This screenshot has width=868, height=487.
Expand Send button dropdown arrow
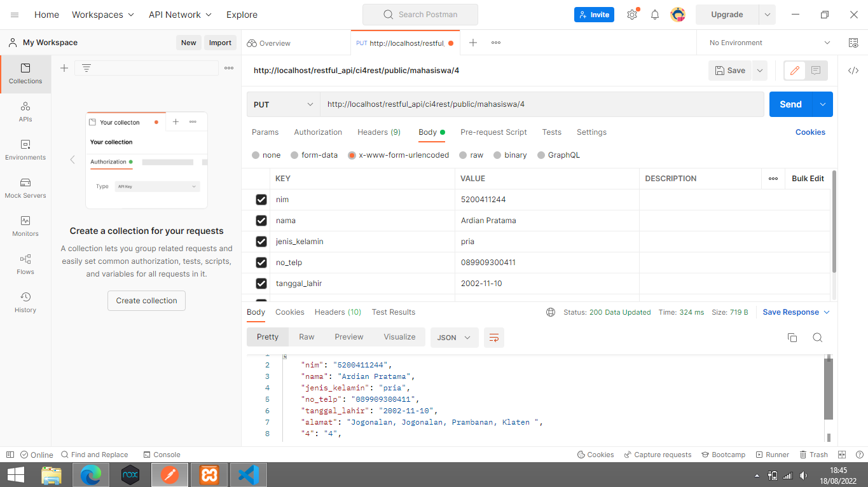coord(823,104)
